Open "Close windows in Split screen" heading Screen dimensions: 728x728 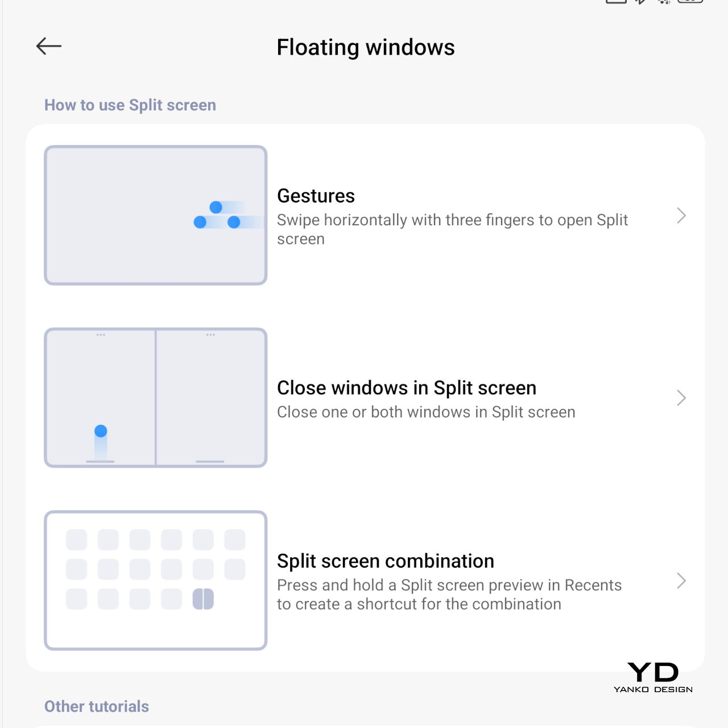pos(406,388)
